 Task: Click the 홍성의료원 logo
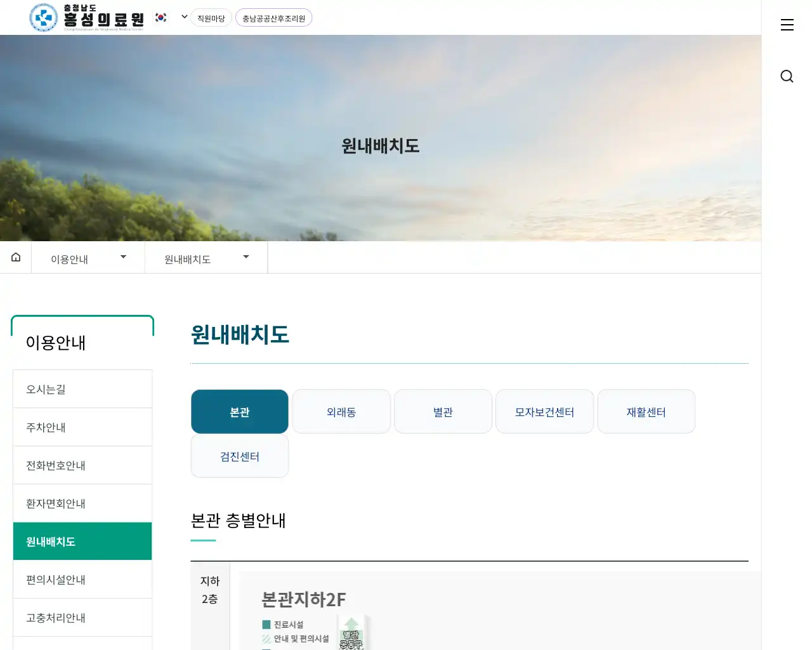point(87,18)
